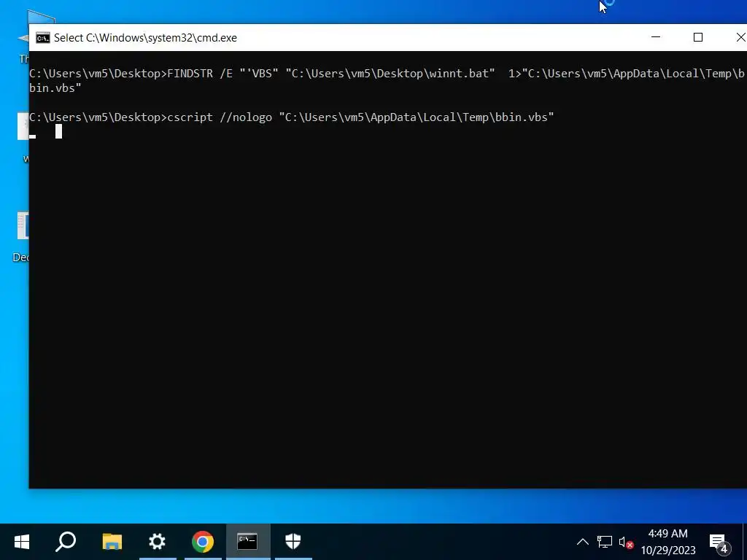Open File Explorer from the taskbar
747x560 pixels.
[x=112, y=542]
